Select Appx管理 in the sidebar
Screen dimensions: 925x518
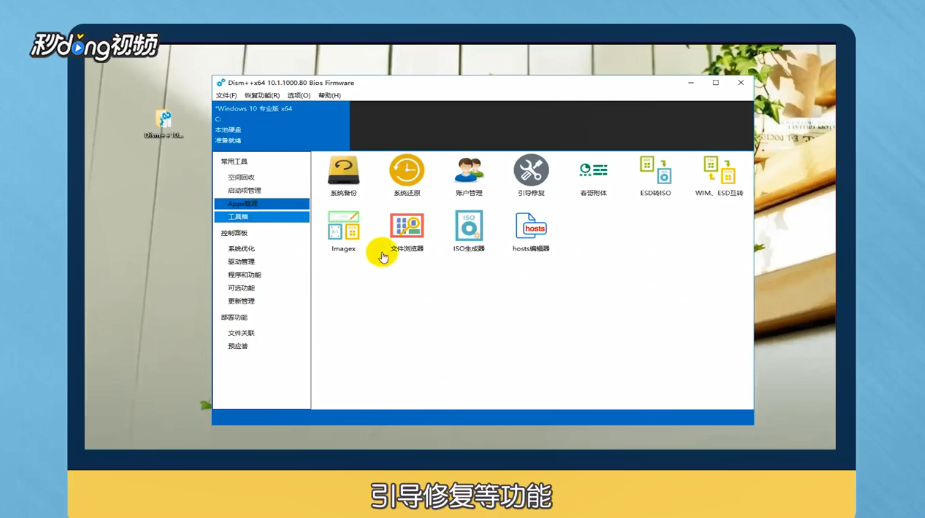coord(261,204)
